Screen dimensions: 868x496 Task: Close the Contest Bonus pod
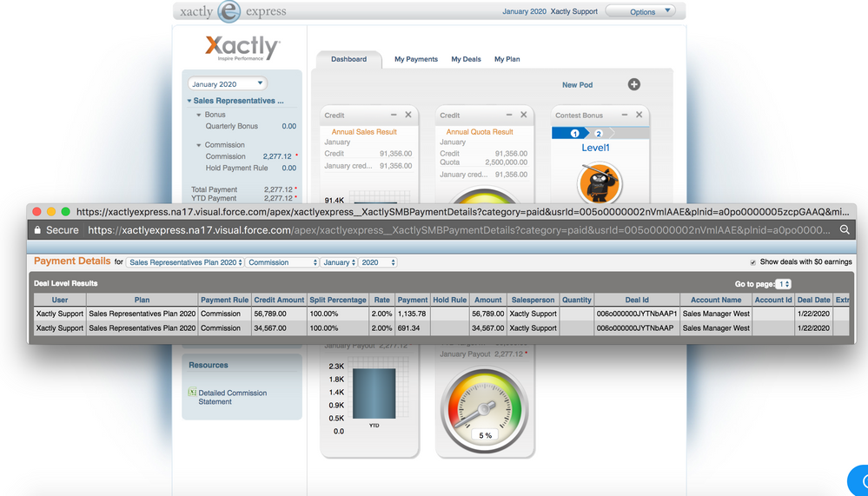point(639,115)
